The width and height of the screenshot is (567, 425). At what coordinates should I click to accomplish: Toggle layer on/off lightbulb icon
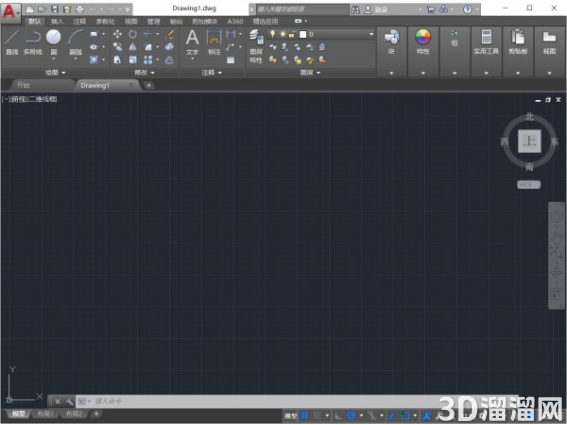point(273,34)
